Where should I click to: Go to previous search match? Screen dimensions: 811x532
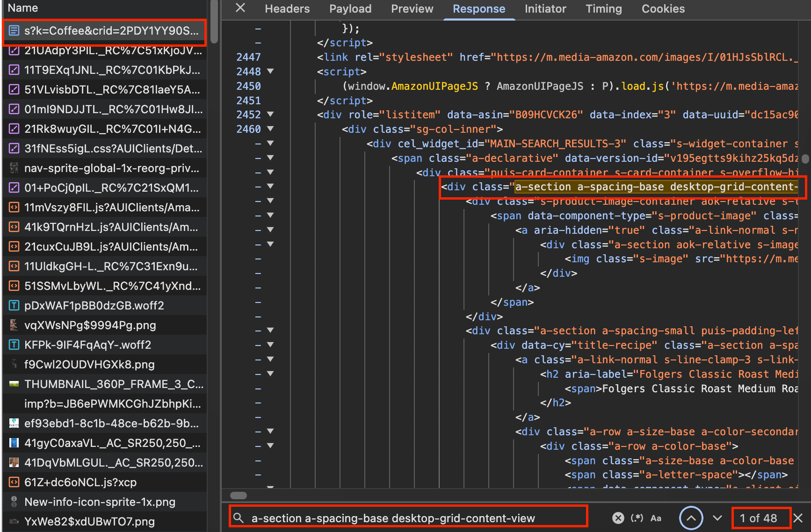click(x=691, y=518)
